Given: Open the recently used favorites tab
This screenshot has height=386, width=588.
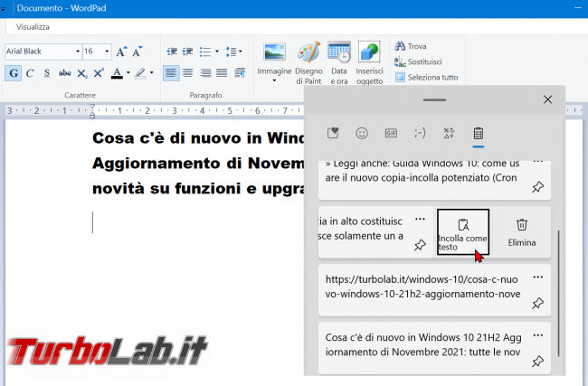Looking at the screenshot, I should 333,133.
